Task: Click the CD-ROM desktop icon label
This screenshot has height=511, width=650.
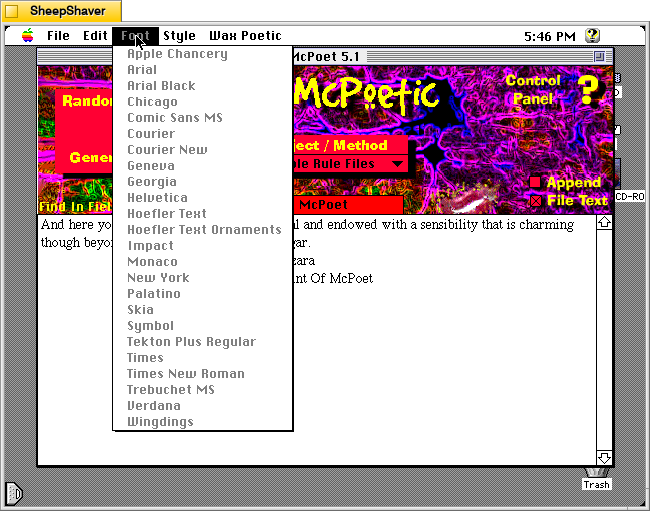Action: [630, 196]
